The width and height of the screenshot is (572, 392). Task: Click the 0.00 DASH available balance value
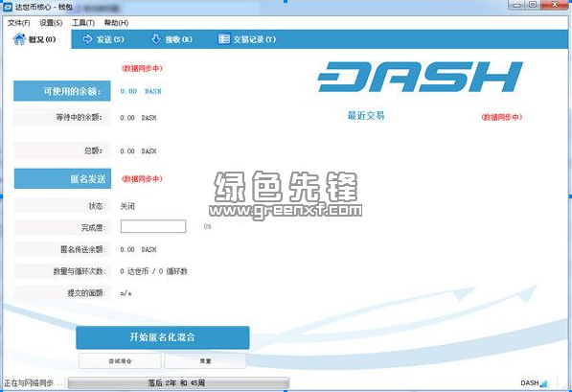(141, 91)
